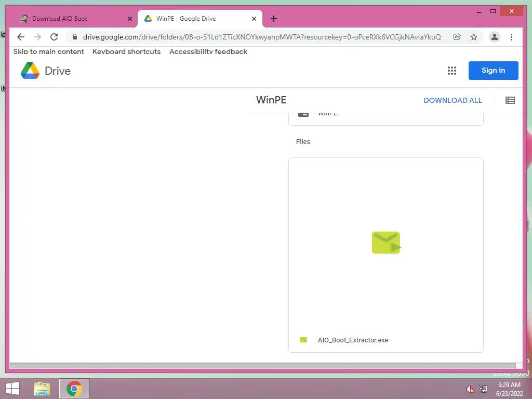Select the WinPE - Google Drive tab

(200, 19)
